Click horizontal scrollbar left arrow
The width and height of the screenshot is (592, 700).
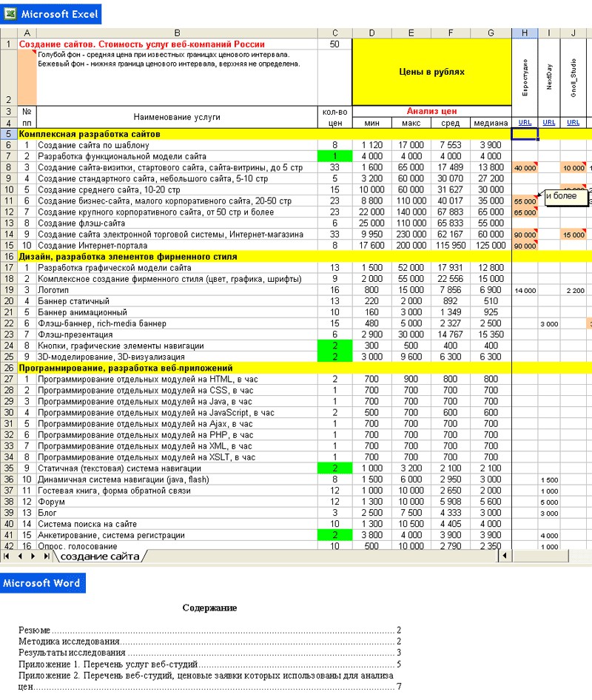point(505,556)
